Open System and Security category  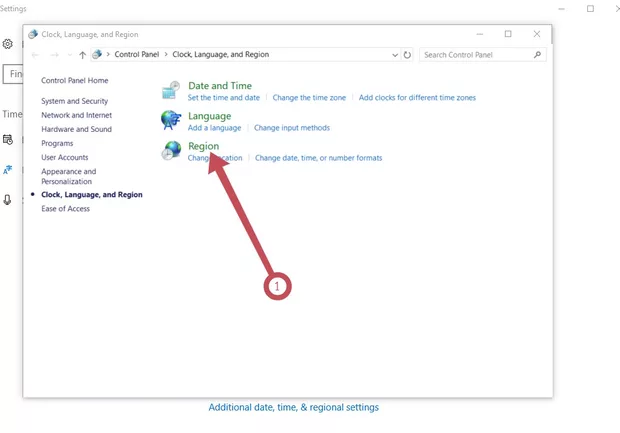click(x=74, y=101)
